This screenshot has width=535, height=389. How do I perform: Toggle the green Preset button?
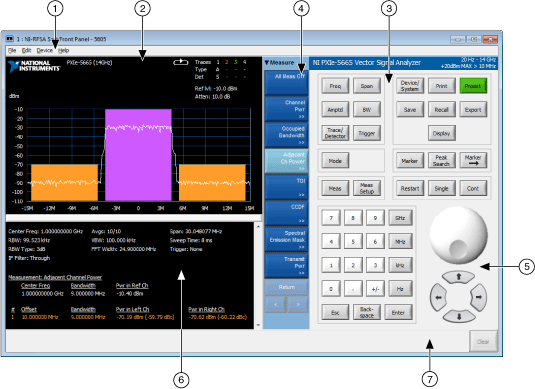coord(473,86)
